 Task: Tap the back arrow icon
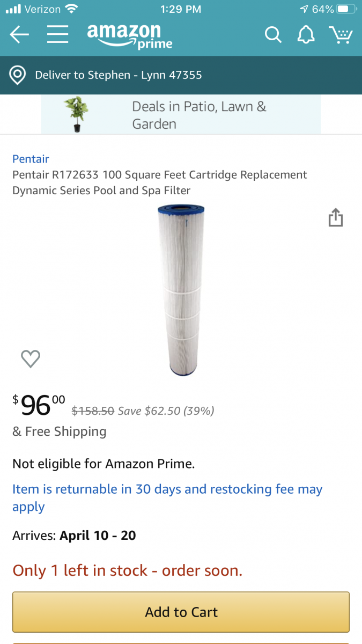click(x=19, y=35)
